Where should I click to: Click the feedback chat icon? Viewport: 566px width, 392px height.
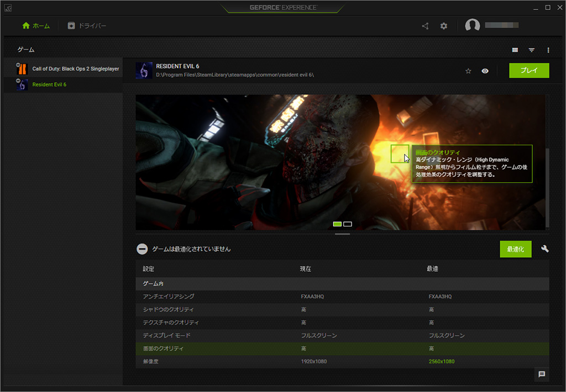point(542,374)
